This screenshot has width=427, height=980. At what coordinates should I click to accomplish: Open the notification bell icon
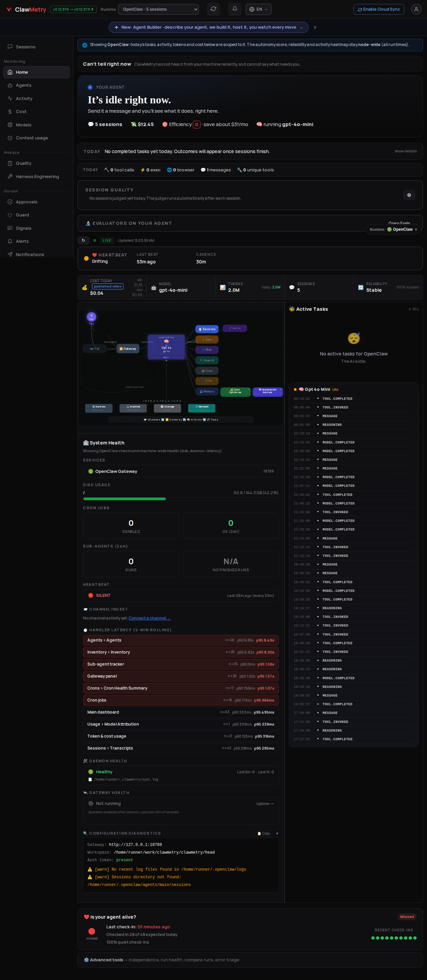(235, 9)
